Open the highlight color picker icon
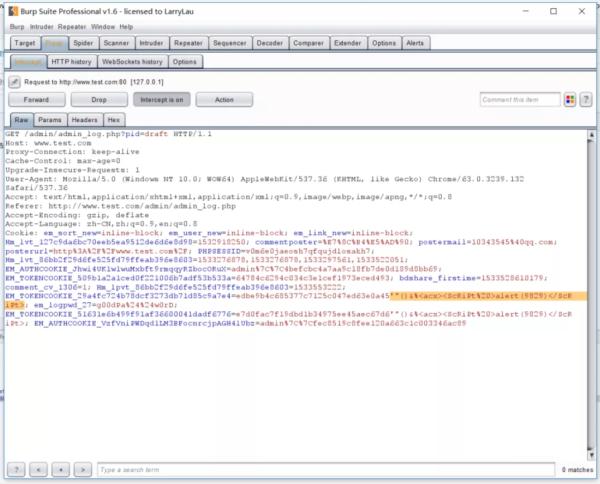Screen dimensions: 600x484 point(569,99)
